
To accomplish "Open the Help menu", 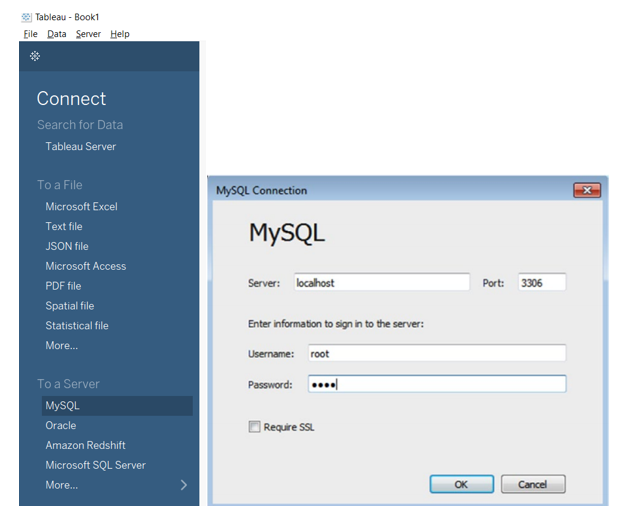I will pyautogui.click(x=120, y=34).
